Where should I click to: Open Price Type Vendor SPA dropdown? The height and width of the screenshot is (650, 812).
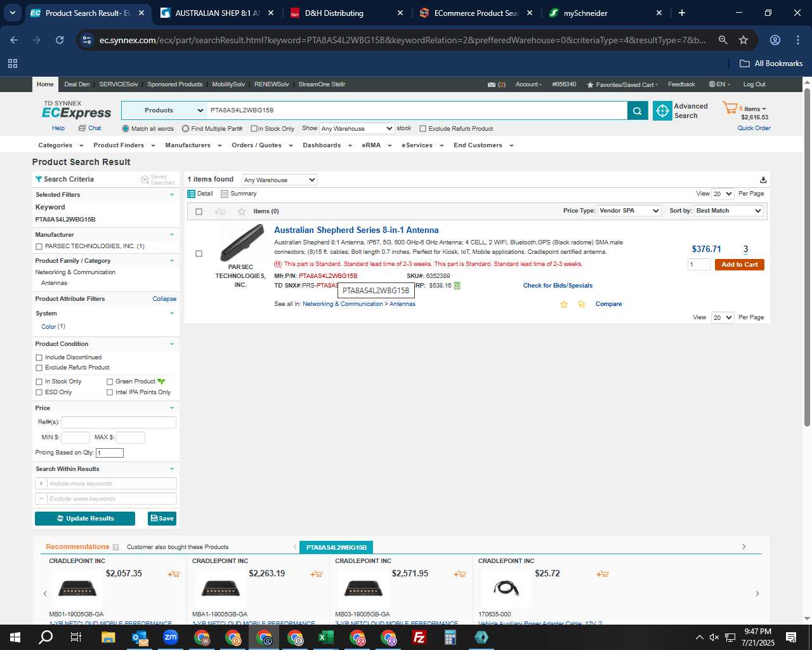pos(629,211)
